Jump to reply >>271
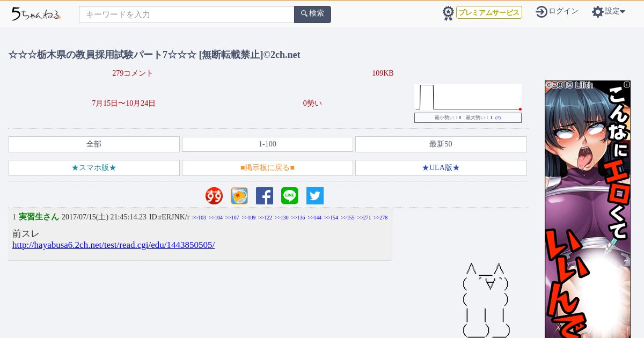 364,218
